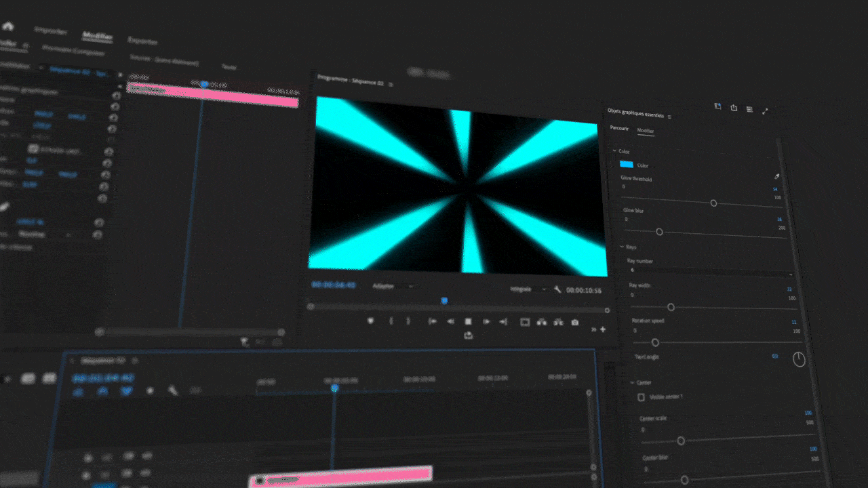This screenshot has height=488, width=868.
Task: Click the plus Button Editor icon
Action: point(602,329)
